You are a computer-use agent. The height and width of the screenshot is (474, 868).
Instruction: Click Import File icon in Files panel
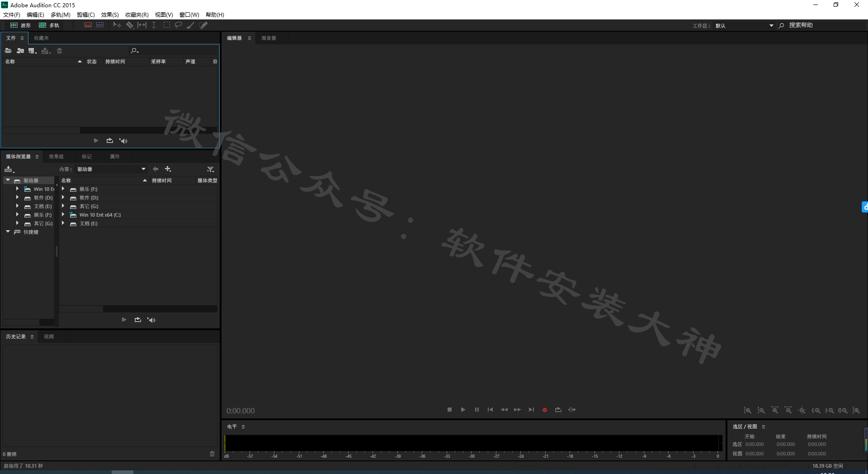pyautogui.click(x=20, y=51)
